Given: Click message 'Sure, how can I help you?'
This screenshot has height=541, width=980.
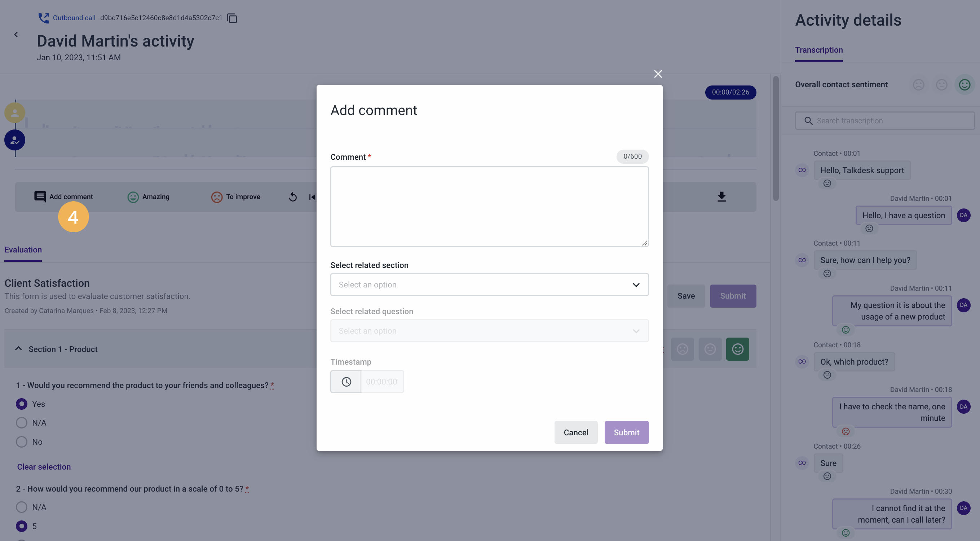Looking at the screenshot, I should click(865, 260).
